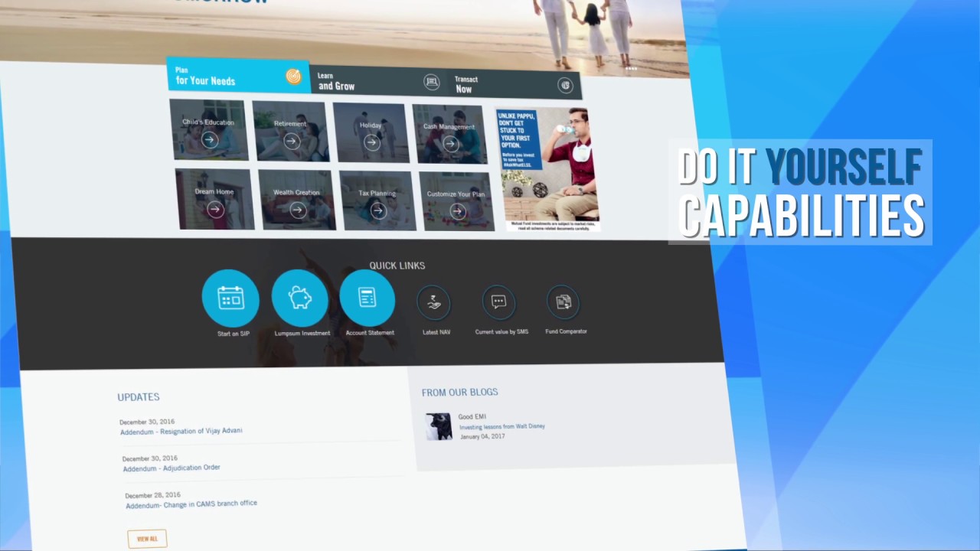Click the arrow on Child's Education tile
This screenshot has height=551, width=980.
point(210,140)
